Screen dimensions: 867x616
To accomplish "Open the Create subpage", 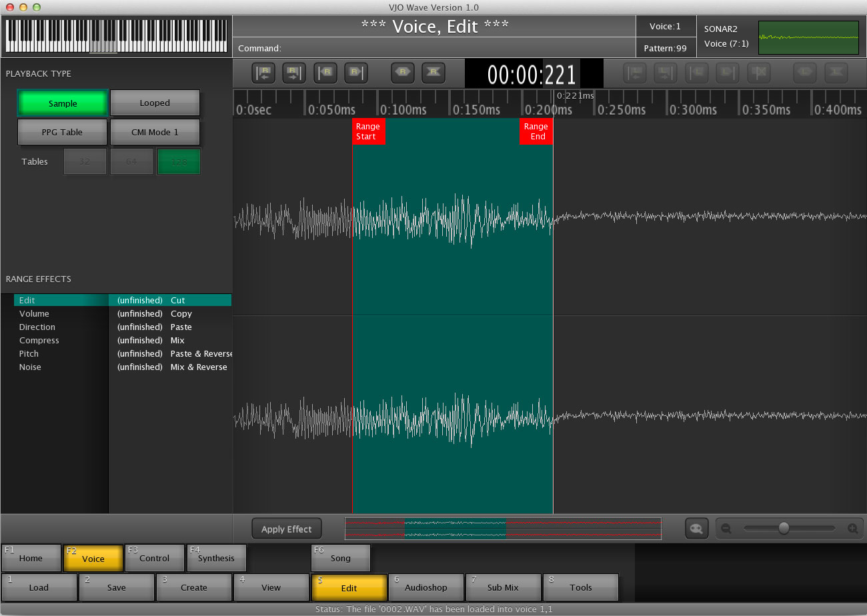I will click(x=194, y=587).
